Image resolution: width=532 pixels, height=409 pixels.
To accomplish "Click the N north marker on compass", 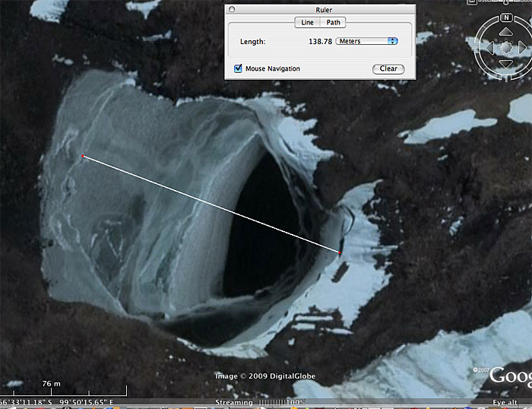I will pos(505,17).
